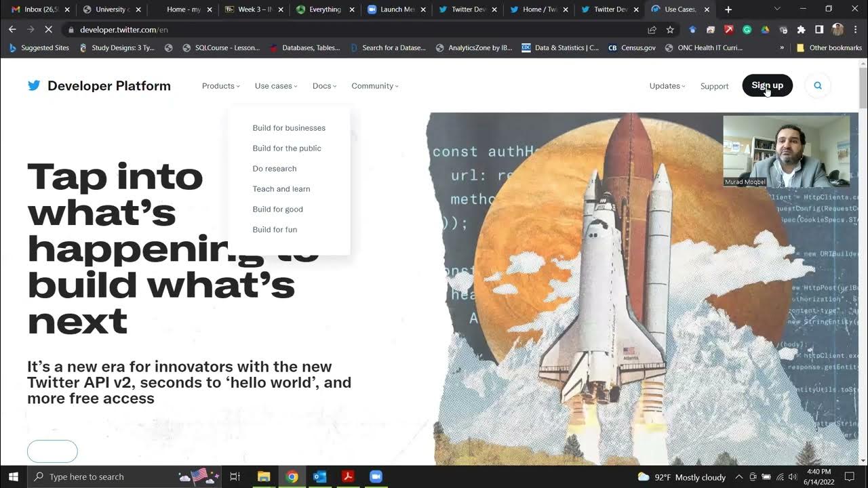The height and width of the screenshot is (488, 868).
Task: Select Do research menu item
Action: pos(275,169)
